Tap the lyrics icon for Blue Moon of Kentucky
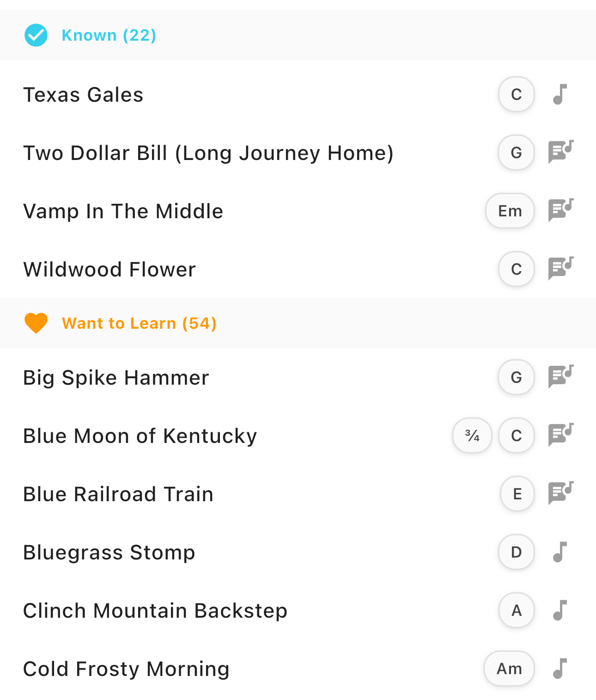This screenshot has width=596, height=700. pos(560,435)
